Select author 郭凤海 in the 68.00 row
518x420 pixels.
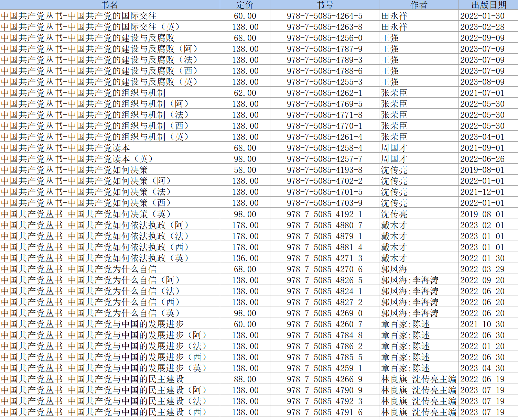[x=394, y=269]
